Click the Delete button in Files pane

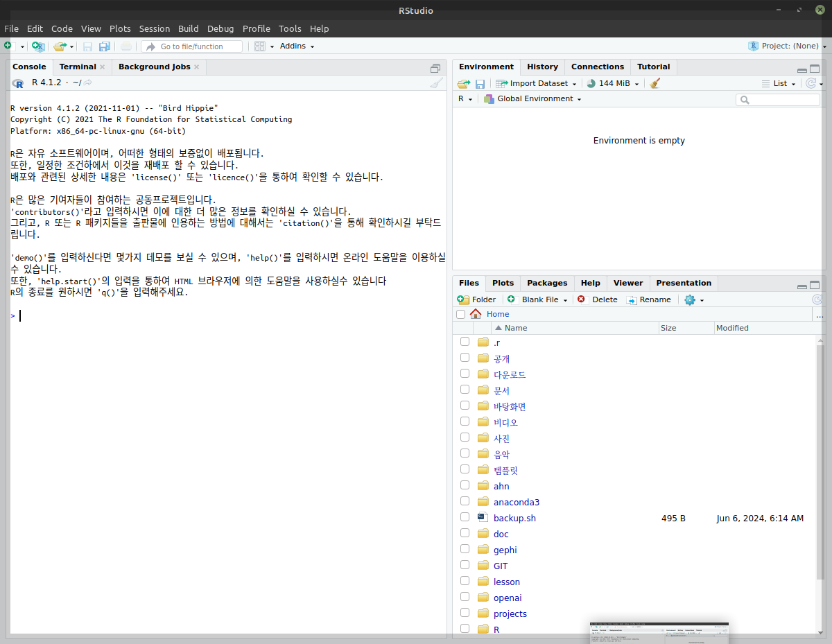[597, 299]
